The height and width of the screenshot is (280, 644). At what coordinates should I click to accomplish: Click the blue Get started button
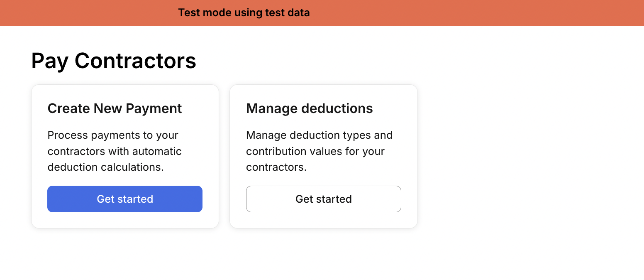click(x=125, y=199)
